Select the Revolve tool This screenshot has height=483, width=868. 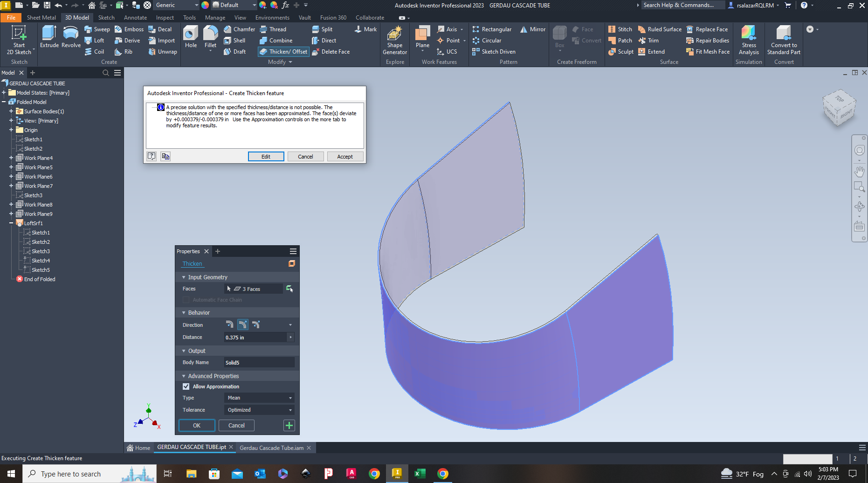[71, 37]
